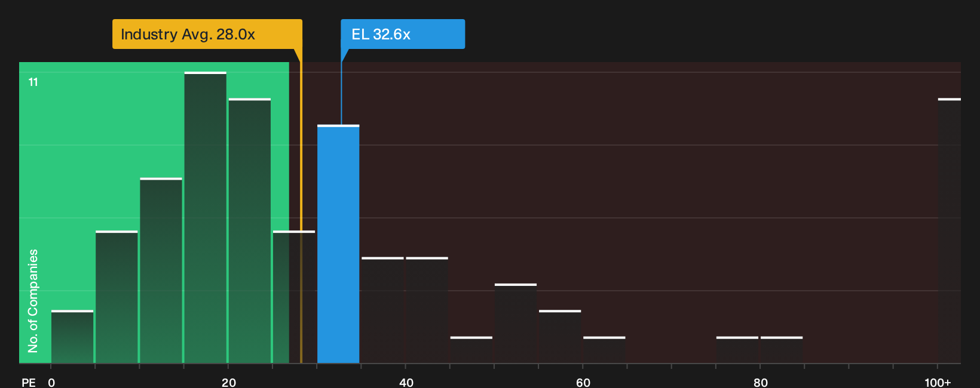Click the bar for PE 55-60
The height and width of the screenshot is (388, 980).
pos(560,337)
